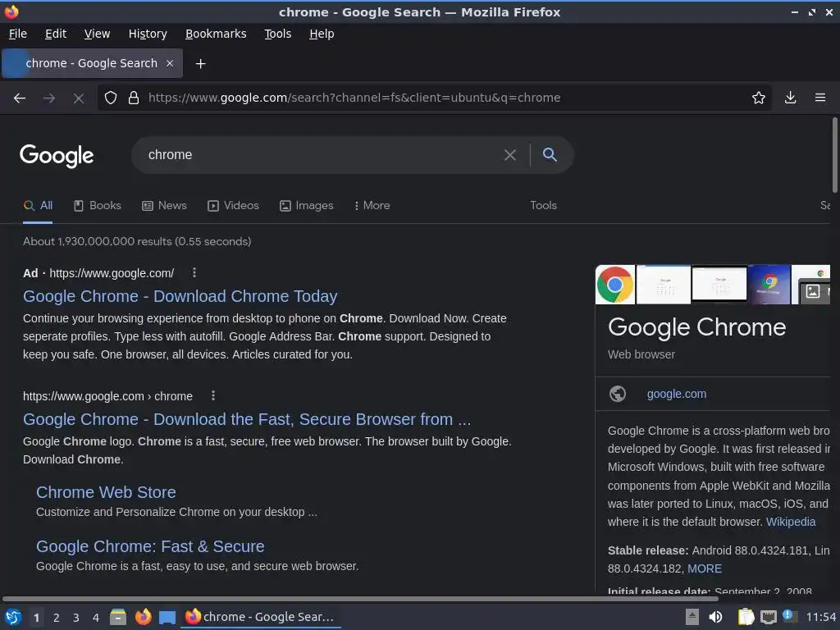Screen dimensions: 840x630
Task: Open Google Chrome - Download the Fast, Secure Browser link
Action: 247,419
